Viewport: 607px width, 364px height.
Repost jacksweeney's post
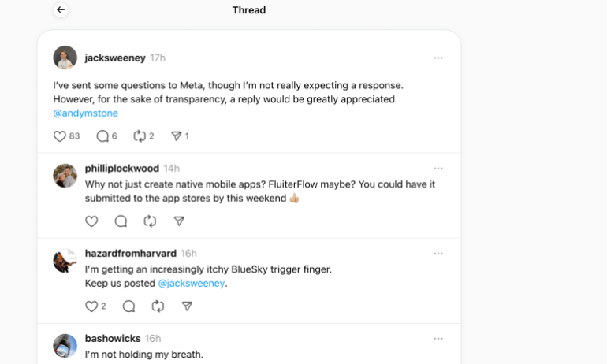click(140, 136)
